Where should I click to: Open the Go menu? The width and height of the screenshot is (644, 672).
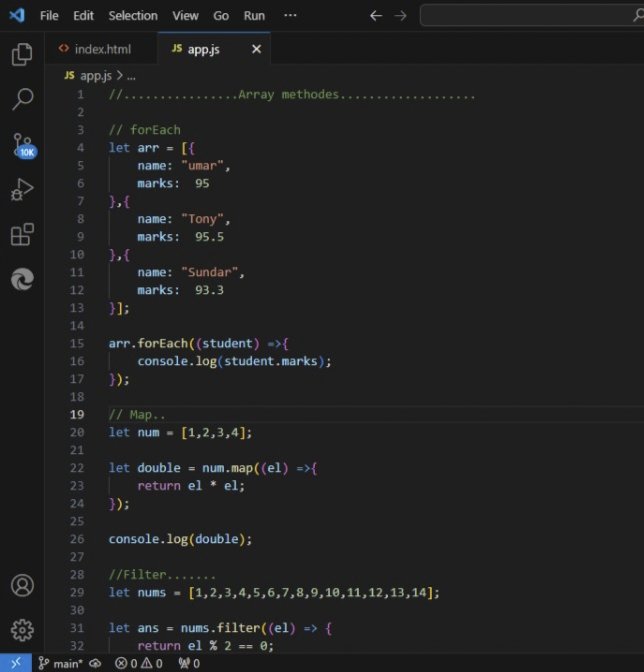[221, 16]
